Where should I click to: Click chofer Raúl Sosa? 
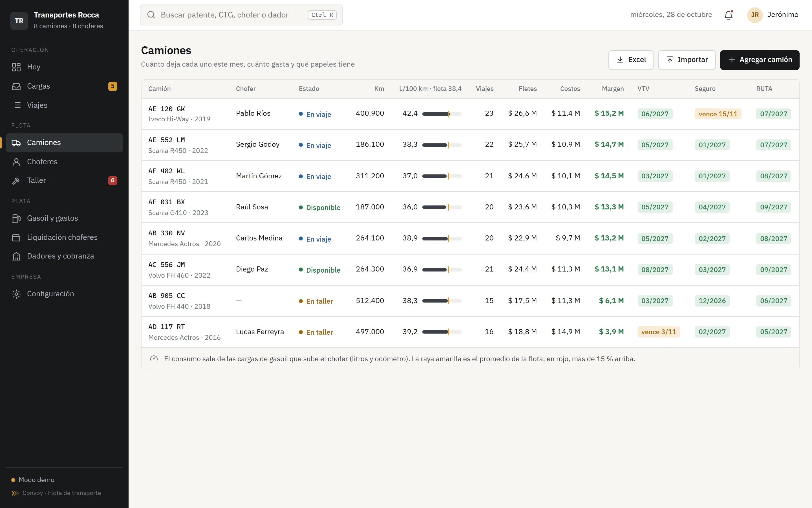coord(252,207)
